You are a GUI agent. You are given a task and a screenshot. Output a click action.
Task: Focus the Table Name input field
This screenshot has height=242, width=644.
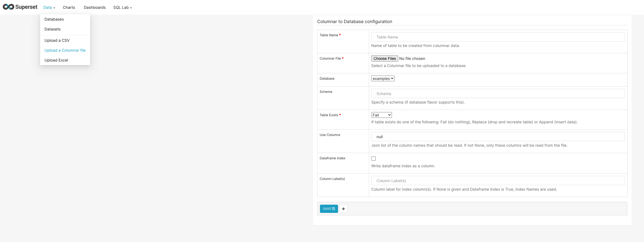(x=498, y=37)
